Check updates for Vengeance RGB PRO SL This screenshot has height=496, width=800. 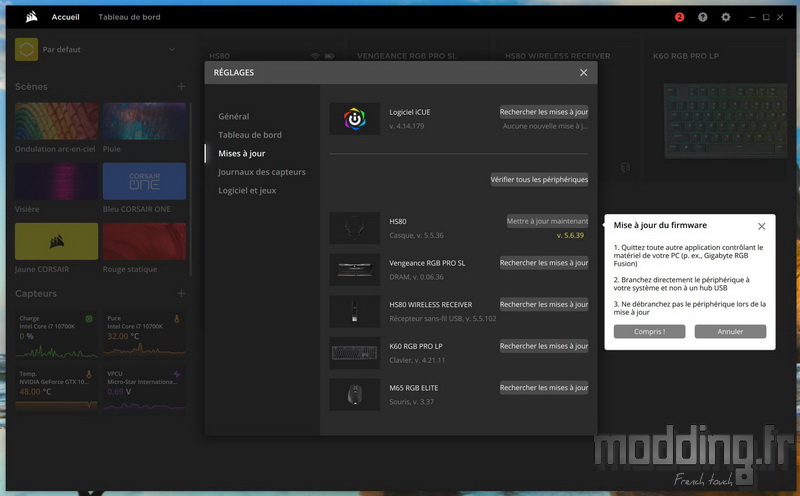pyautogui.click(x=544, y=263)
